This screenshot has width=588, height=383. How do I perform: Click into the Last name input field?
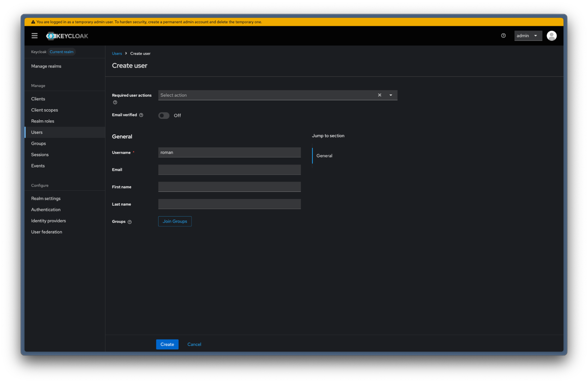click(x=229, y=204)
